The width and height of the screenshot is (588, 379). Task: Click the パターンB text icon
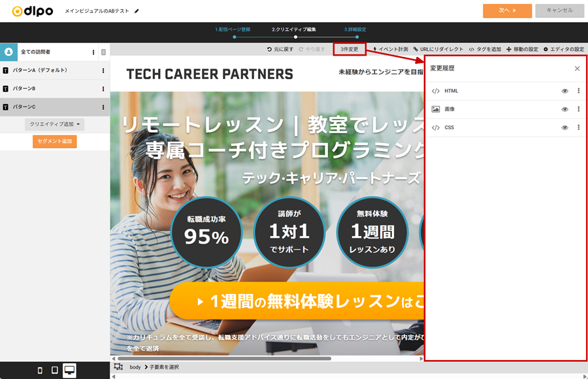pos(6,89)
